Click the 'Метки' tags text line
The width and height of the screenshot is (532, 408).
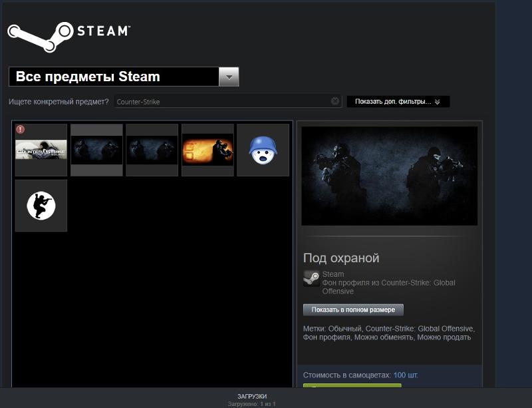(389, 333)
